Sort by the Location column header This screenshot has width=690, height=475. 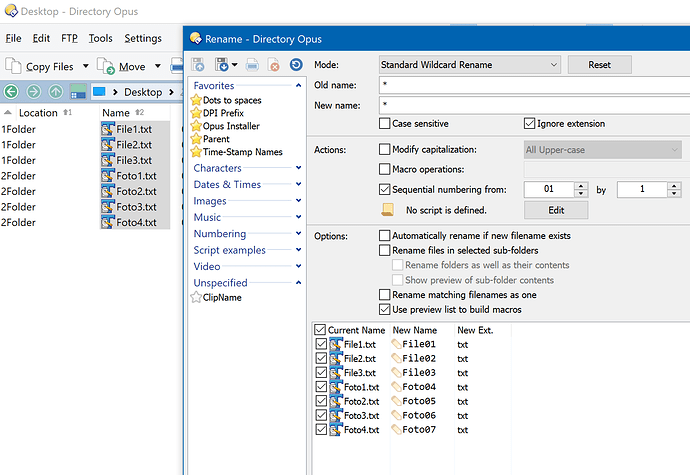coord(38,113)
